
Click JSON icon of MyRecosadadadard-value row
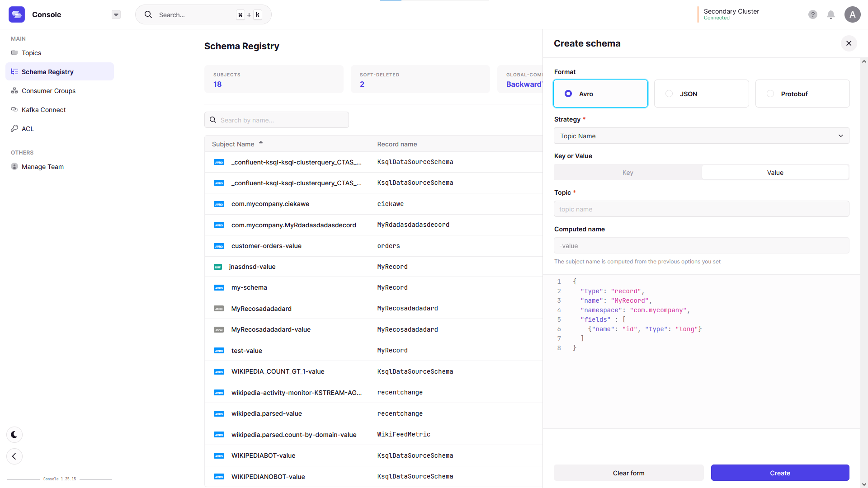[219, 330]
